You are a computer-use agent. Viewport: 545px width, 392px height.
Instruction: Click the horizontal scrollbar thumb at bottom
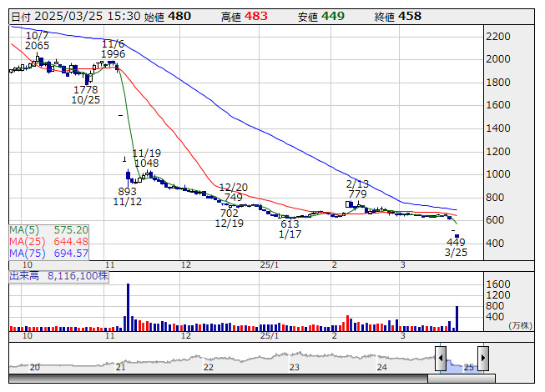click(462, 379)
